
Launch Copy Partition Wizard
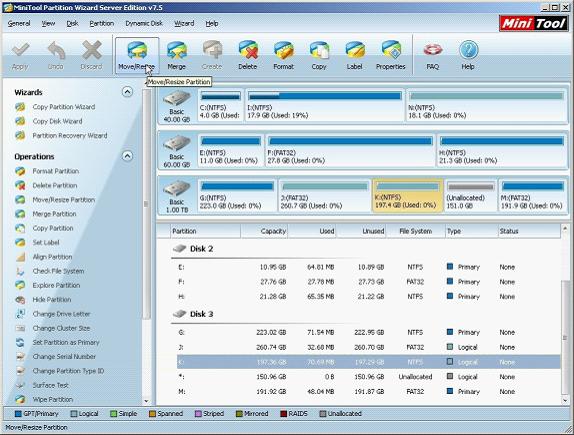(64, 107)
